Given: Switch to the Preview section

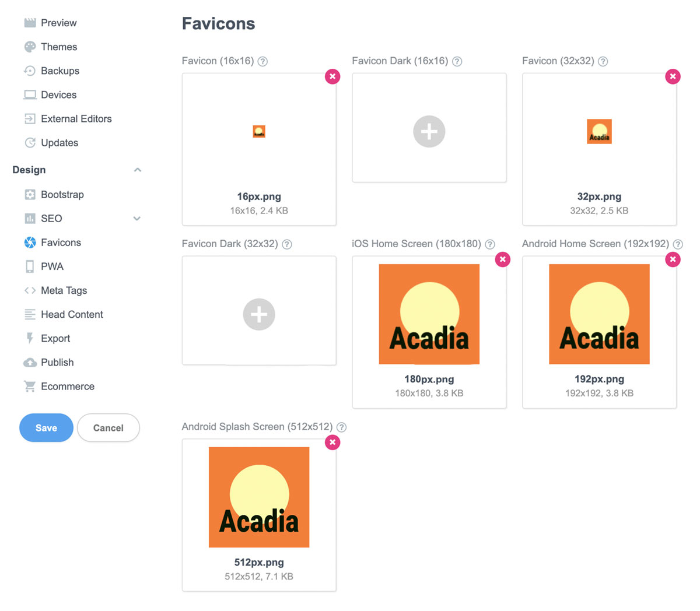Looking at the screenshot, I should pos(30,23).
